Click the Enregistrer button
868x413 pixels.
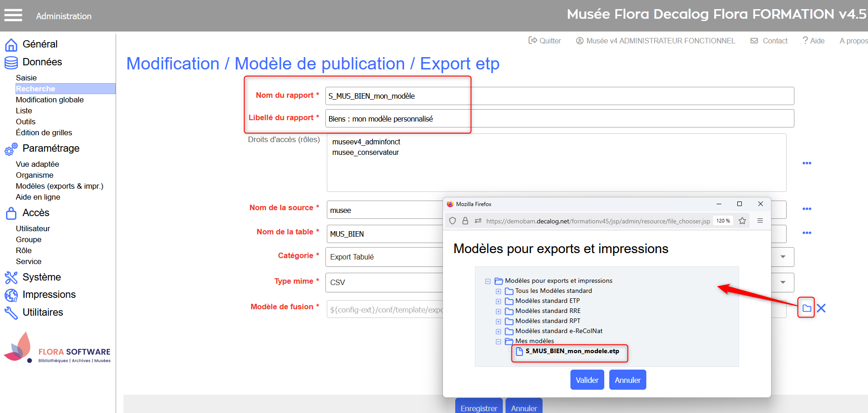coord(479,408)
